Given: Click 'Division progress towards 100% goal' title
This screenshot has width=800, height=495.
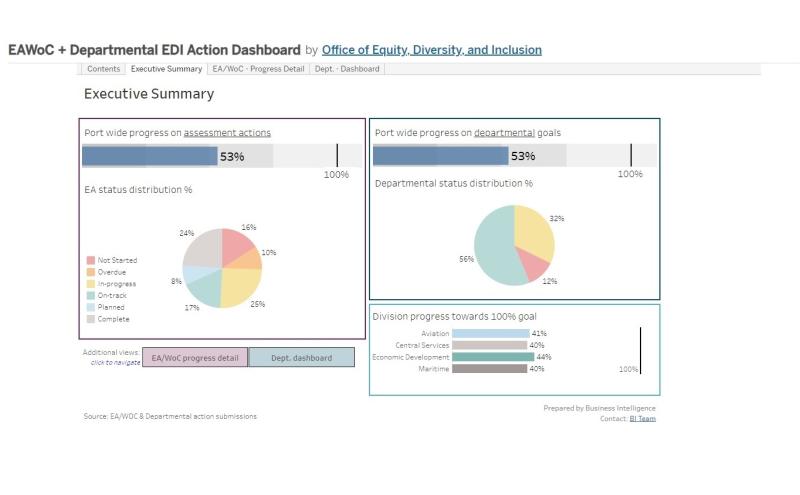Looking at the screenshot, I should pyautogui.click(x=454, y=316).
